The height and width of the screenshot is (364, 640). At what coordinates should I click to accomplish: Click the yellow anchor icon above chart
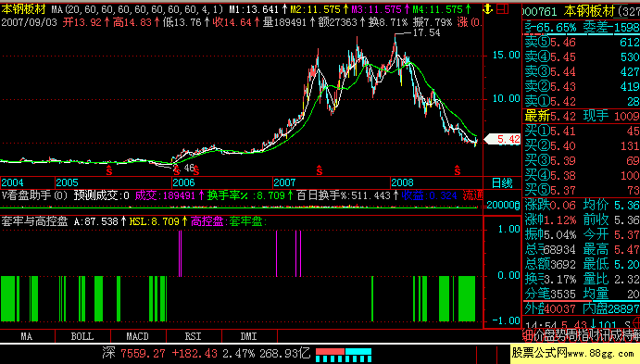pyautogui.click(x=488, y=8)
